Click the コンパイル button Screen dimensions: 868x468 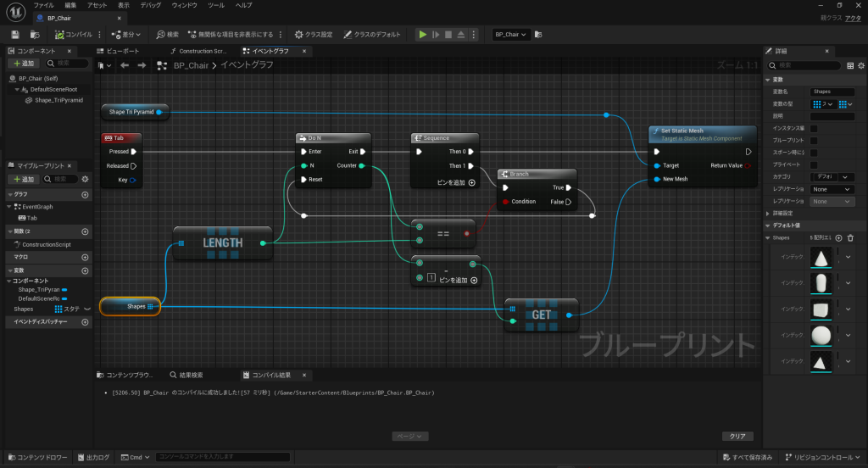[73, 35]
